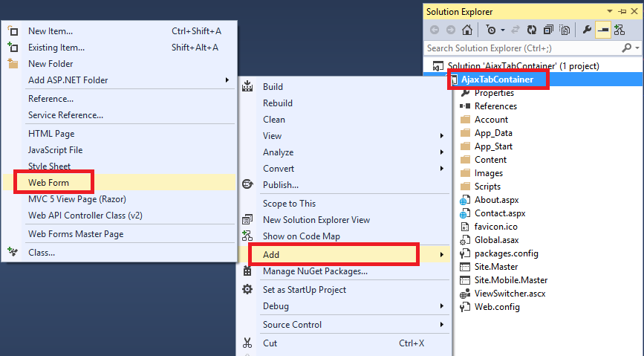Click the Solution Explorer Home icon
Image resolution: width=644 pixels, height=356 pixels.
(466, 30)
